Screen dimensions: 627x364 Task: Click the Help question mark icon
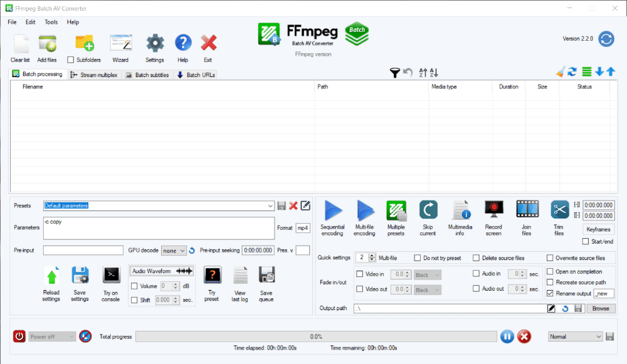click(183, 43)
